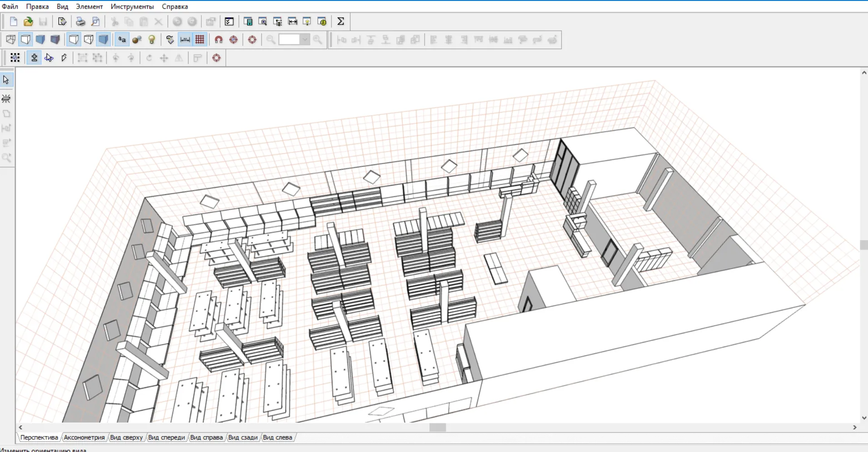Click the horizontal scrollbar thumb
Viewport: 868px width, 452px height.
[x=438, y=427]
